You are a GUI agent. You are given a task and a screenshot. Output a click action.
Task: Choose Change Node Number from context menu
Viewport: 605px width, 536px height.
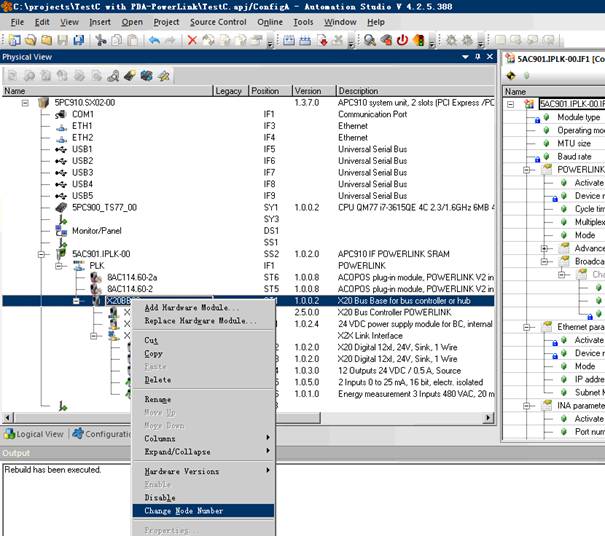[x=183, y=511]
